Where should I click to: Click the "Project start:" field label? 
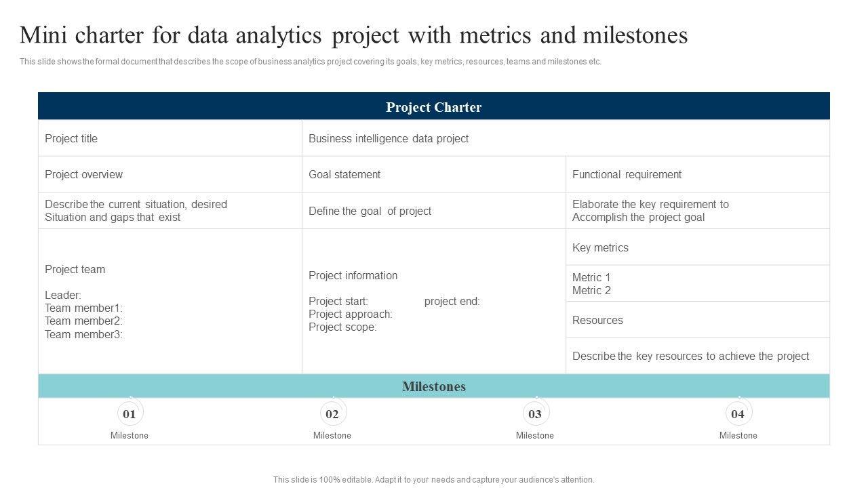338,301
